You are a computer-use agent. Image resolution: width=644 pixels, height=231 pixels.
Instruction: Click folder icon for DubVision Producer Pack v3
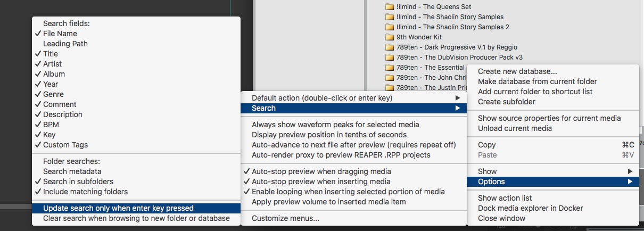click(390, 57)
